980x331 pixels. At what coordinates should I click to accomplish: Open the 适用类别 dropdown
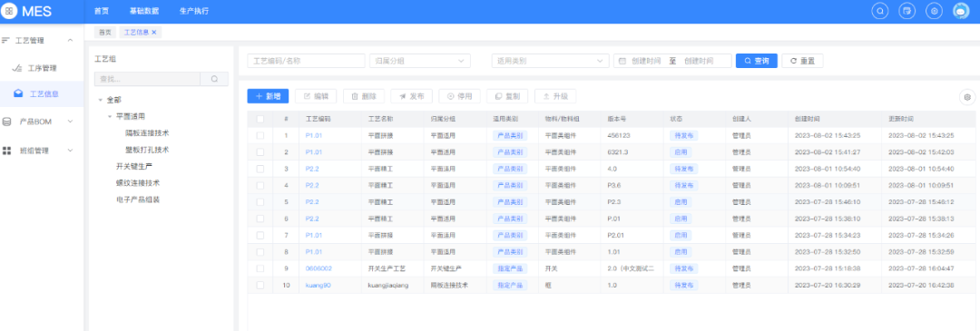pyautogui.click(x=550, y=61)
